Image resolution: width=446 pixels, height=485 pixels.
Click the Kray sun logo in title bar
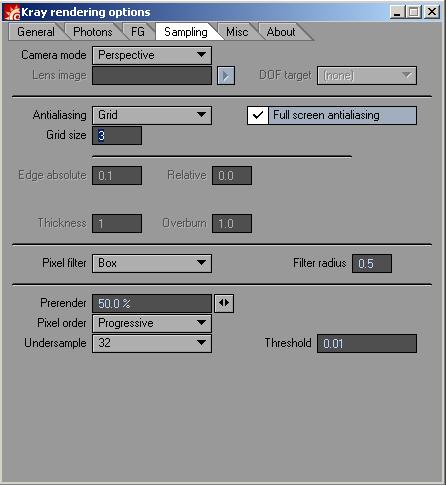tap(12, 13)
